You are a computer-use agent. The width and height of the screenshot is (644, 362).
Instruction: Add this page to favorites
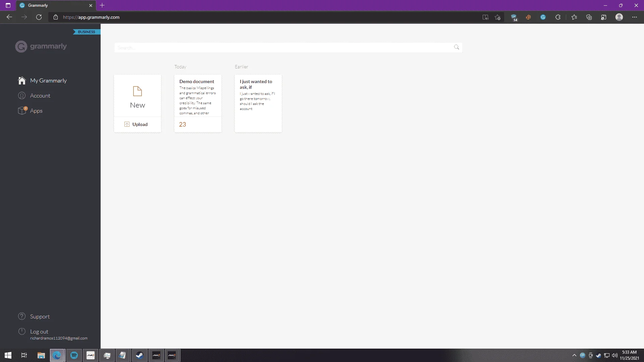pyautogui.click(x=498, y=17)
